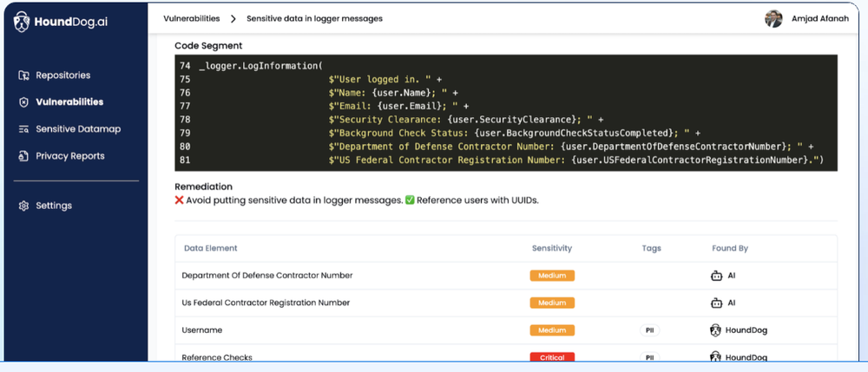
Task: Open the Privacy Reports page
Action: pyautogui.click(x=69, y=156)
